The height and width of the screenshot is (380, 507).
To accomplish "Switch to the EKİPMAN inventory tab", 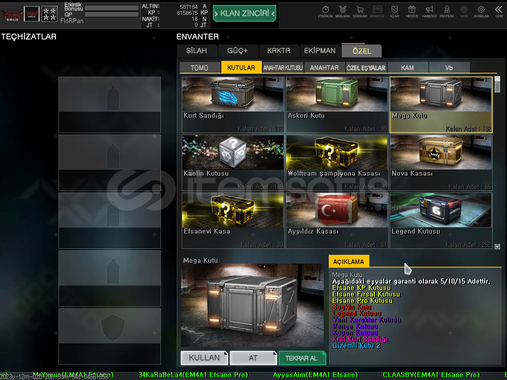I will point(320,51).
